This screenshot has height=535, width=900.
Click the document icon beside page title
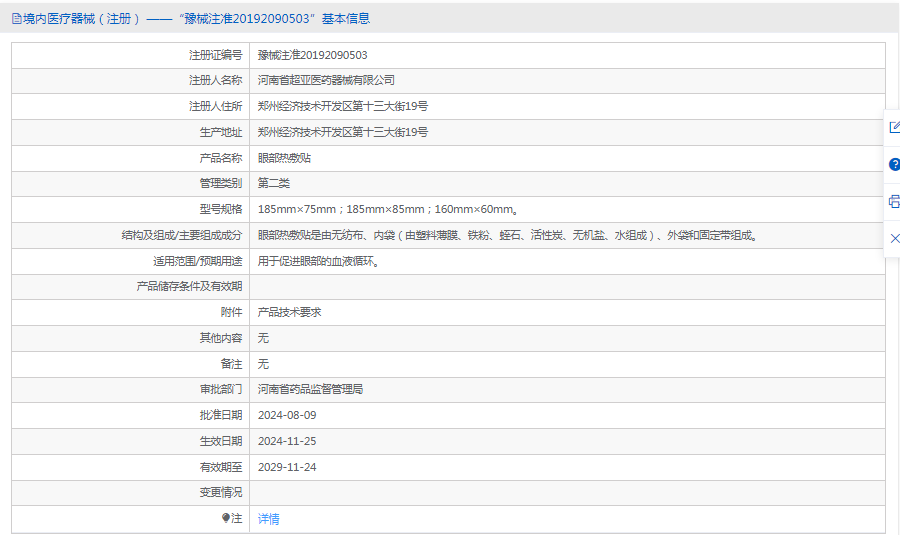(16, 18)
